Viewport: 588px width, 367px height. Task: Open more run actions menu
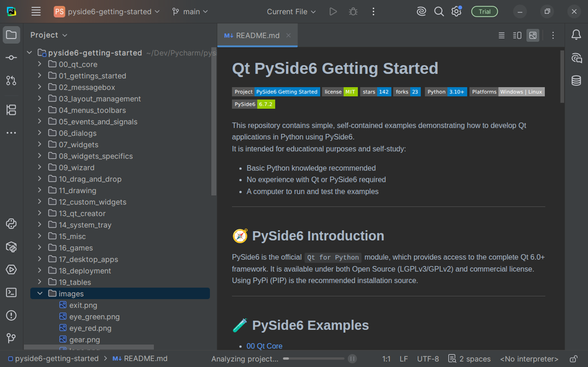pyautogui.click(x=373, y=12)
